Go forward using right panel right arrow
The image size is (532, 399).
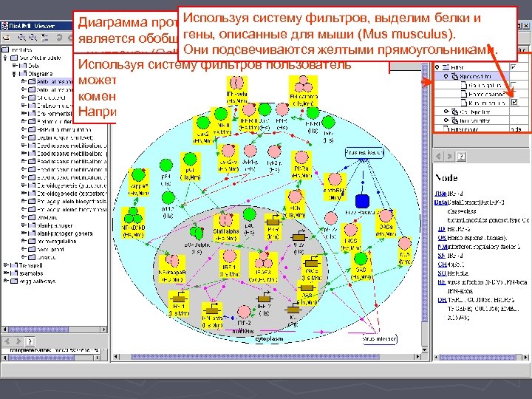(x=449, y=157)
